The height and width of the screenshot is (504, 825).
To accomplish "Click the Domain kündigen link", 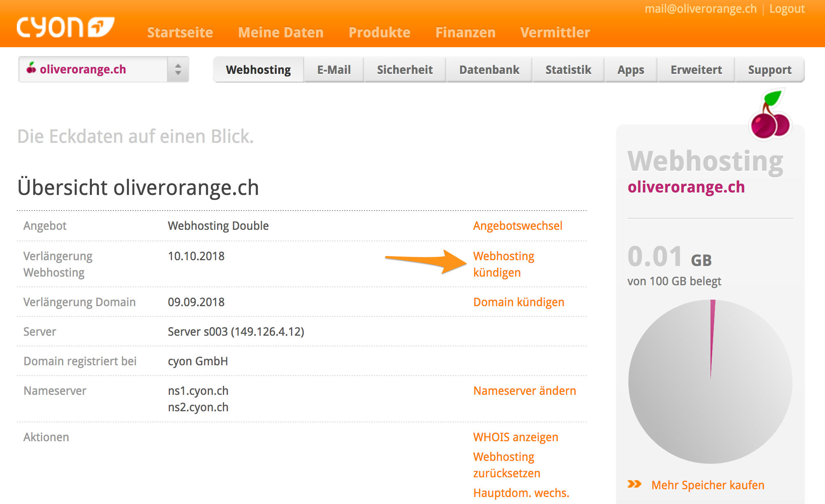I will click(519, 302).
